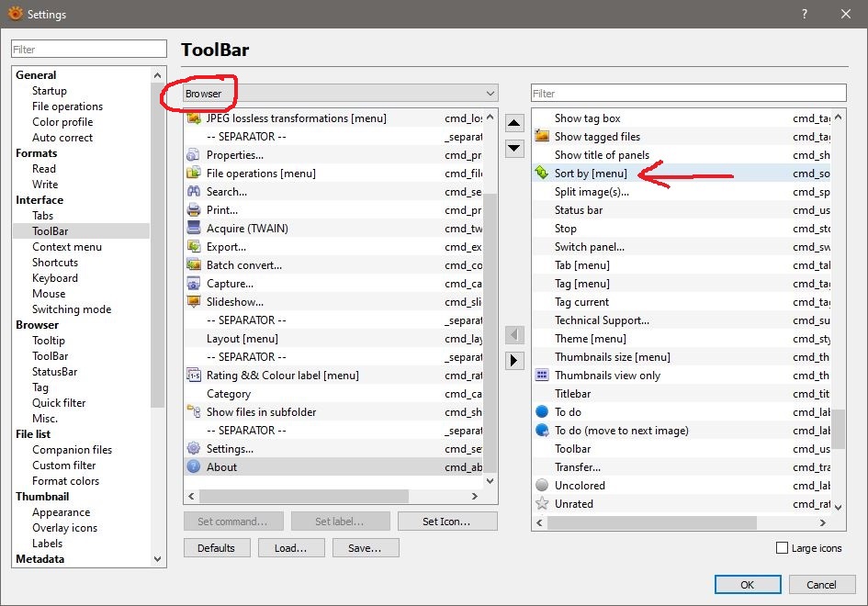Viewport: 868px width, 606px height.
Task: Select the Search binoculars icon
Action: click(193, 192)
